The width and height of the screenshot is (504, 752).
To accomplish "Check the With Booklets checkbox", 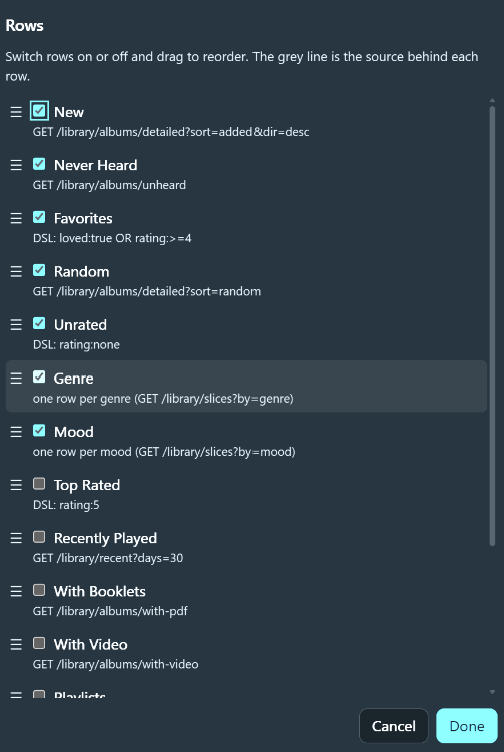I will coord(39,590).
